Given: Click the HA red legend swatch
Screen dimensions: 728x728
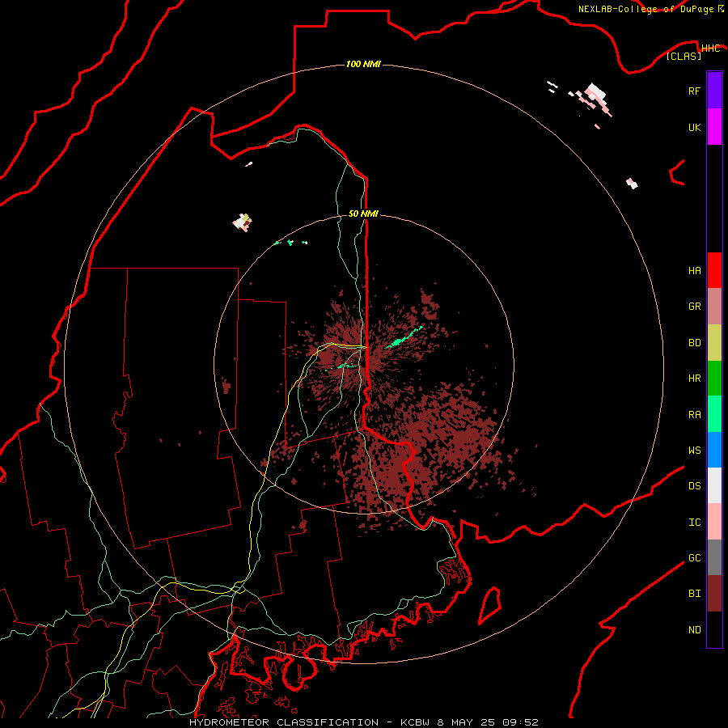Looking at the screenshot, I should [714, 270].
